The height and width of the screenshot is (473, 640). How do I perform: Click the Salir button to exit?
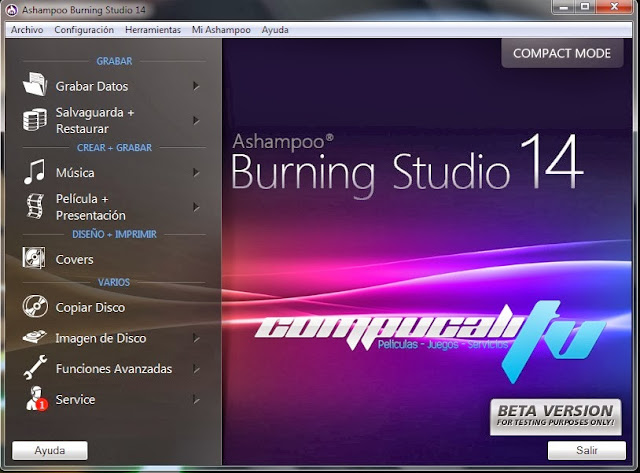click(x=587, y=450)
